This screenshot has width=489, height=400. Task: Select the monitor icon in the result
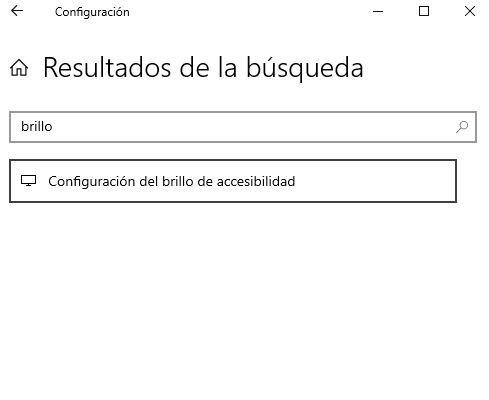click(28, 181)
